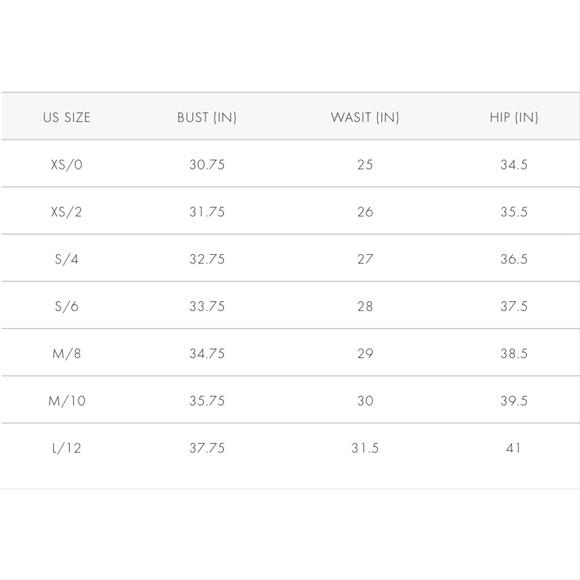The width and height of the screenshot is (580, 580).
Task: Select the M/10 size row label
Action: coord(67,401)
